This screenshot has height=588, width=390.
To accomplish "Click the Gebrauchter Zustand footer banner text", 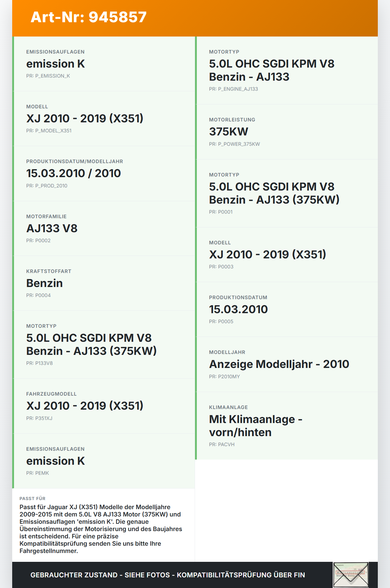I will pos(168,575).
